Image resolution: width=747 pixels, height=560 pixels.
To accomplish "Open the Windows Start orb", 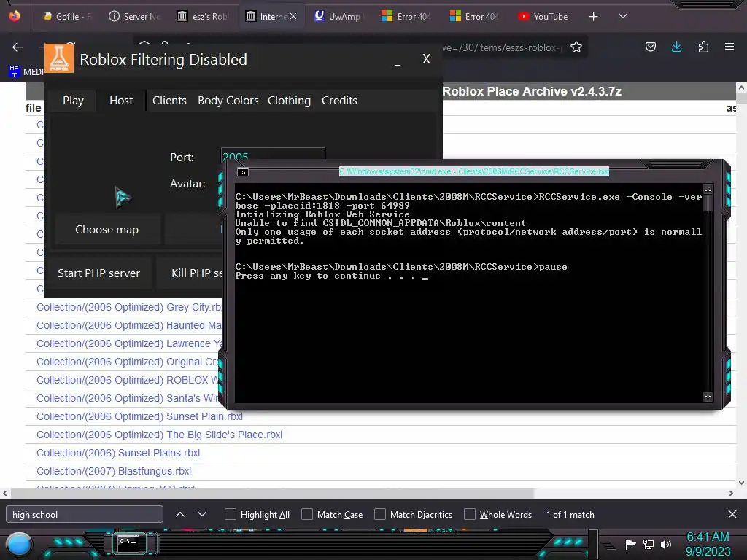I will pyautogui.click(x=18, y=545).
